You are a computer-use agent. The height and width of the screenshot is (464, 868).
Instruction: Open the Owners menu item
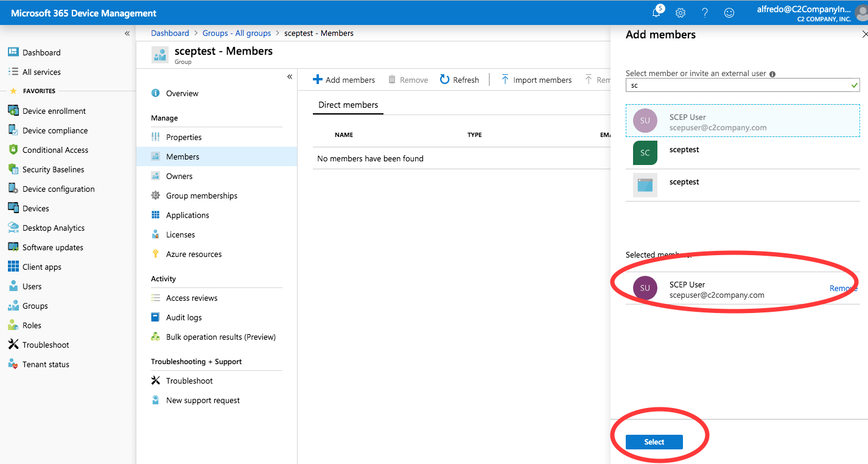click(x=179, y=176)
